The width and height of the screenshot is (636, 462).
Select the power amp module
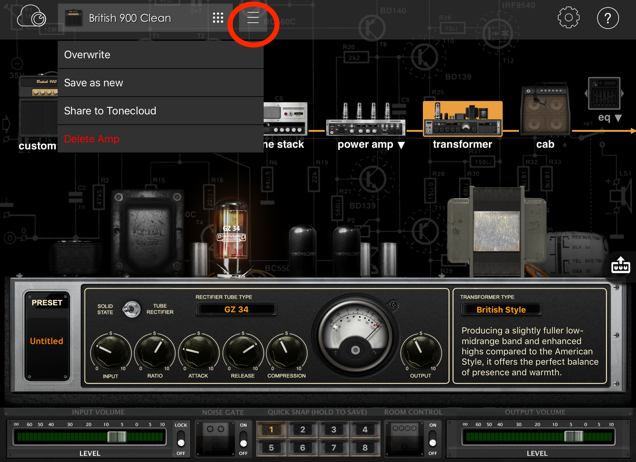point(365,119)
